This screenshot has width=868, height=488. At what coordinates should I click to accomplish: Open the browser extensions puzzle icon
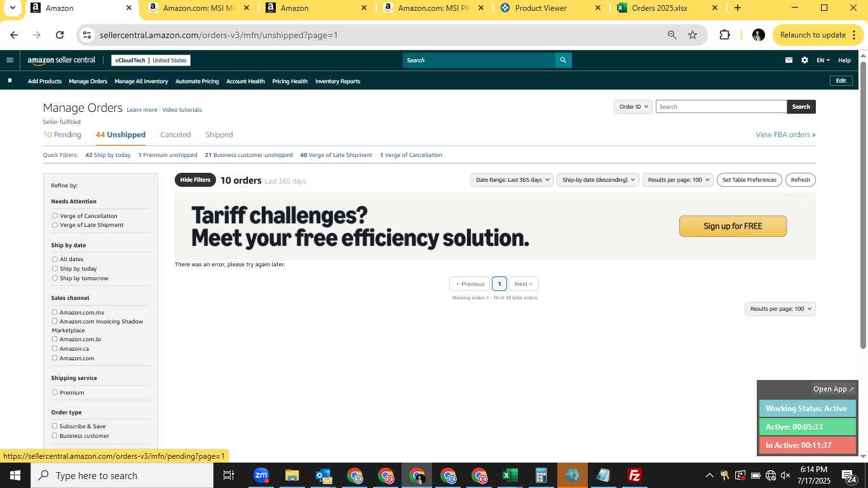(x=724, y=35)
